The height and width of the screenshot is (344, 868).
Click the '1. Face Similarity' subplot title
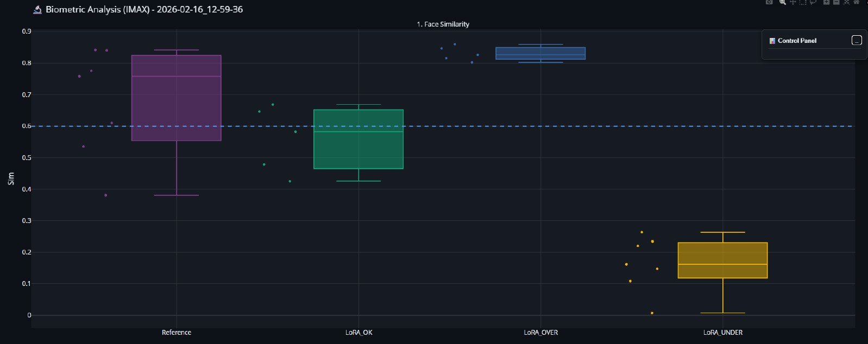[x=443, y=24]
